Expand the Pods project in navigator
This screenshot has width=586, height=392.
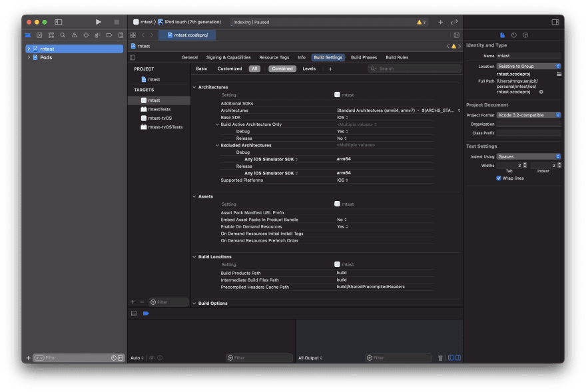pyautogui.click(x=29, y=58)
